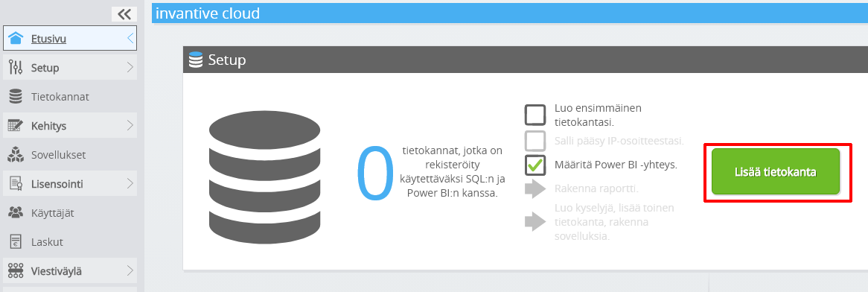
Task: Click the green 'Lisää tietokanta' button
Action: [x=776, y=172]
